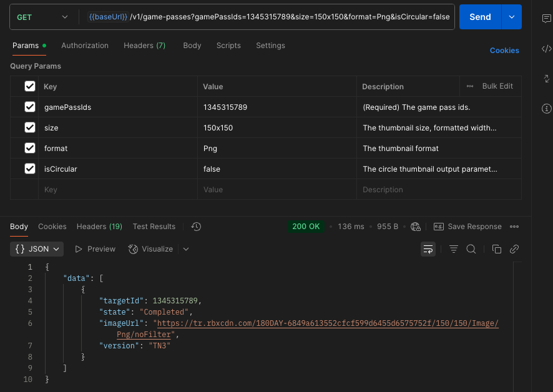Screen dimensions: 553x392
Task: Click the link icon in the response toolbar
Action: (514, 248)
